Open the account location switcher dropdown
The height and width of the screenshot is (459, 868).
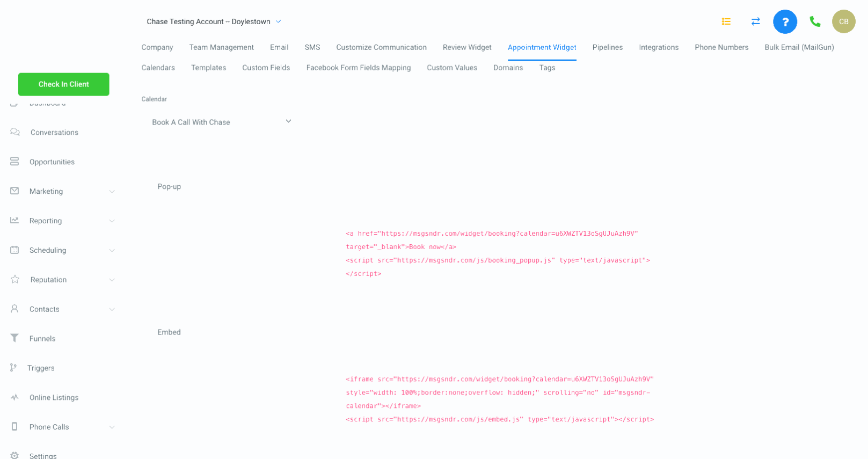214,21
